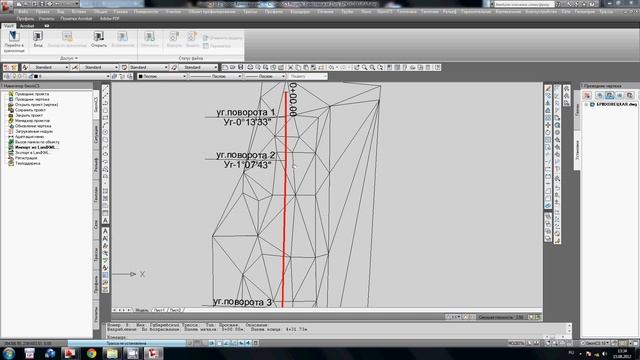Open the Layer Properties Manager icon
This screenshot has width=640, height=360.
coord(7,76)
